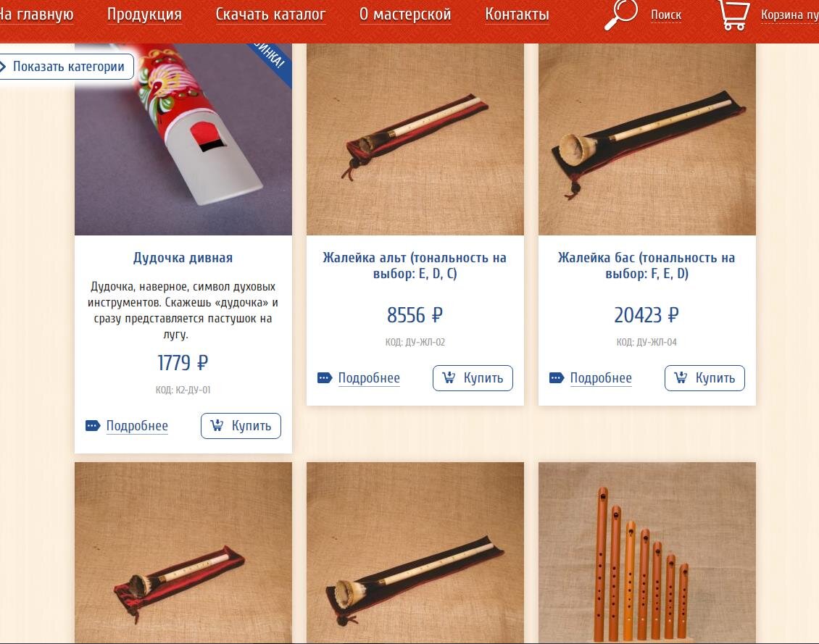Open Подробнее link for Жалейка бас
The height and width of the screenshot is (644, 819).
(x=601, y=378)
